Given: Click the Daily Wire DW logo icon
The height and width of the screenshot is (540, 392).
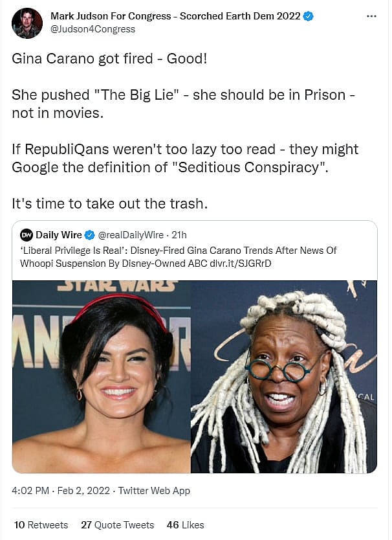Looking at the screenshot, I should pyautogui.click(x=26, y=235).
